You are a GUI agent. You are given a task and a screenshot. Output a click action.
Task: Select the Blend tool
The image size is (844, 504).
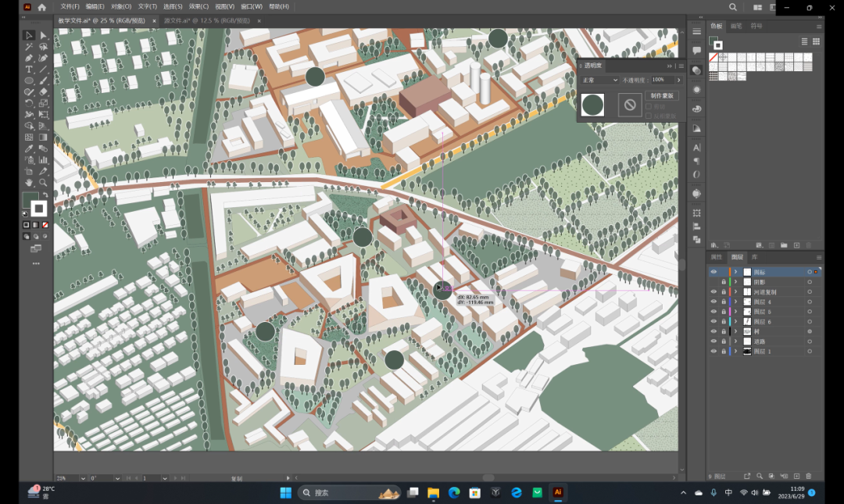(x=43, y=148)
